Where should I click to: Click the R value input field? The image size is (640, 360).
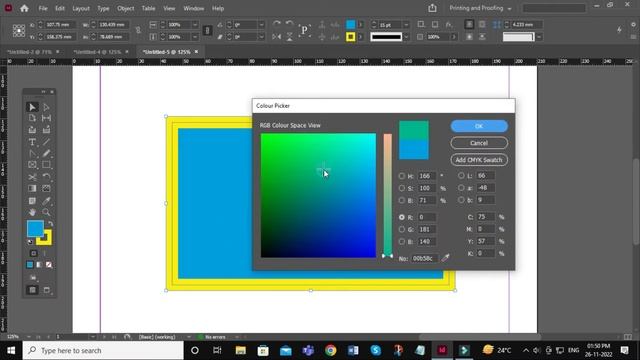(x=427, y=217)
